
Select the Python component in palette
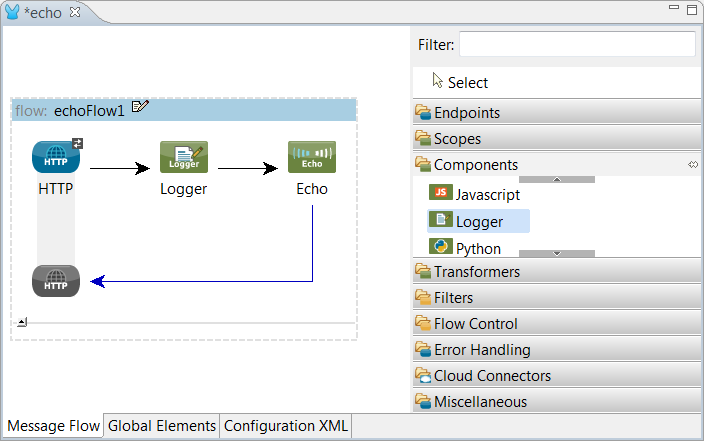478,248
